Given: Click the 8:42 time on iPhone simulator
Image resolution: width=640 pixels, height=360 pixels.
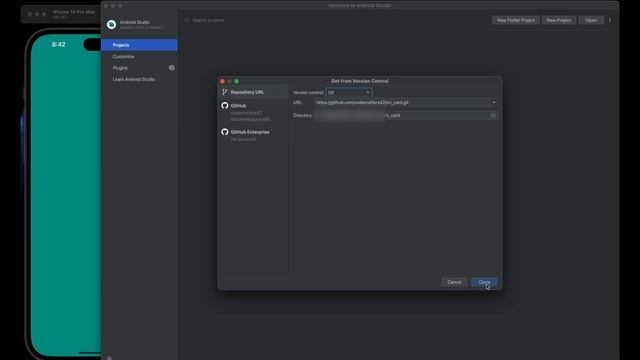Looking at the screenshot, I should (58, 44).
